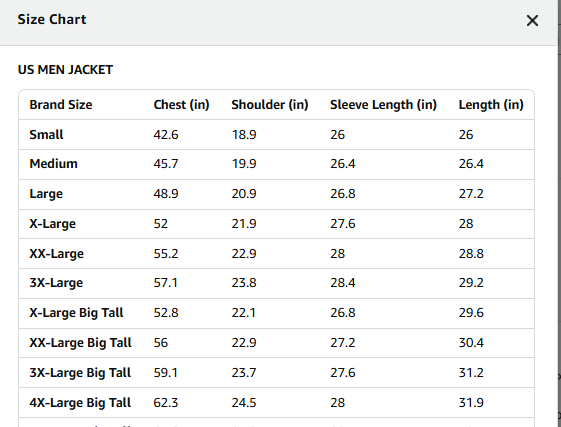The image size is (561, 427).
Task: Select the XX-Large row label
Action: pos(57,254)
